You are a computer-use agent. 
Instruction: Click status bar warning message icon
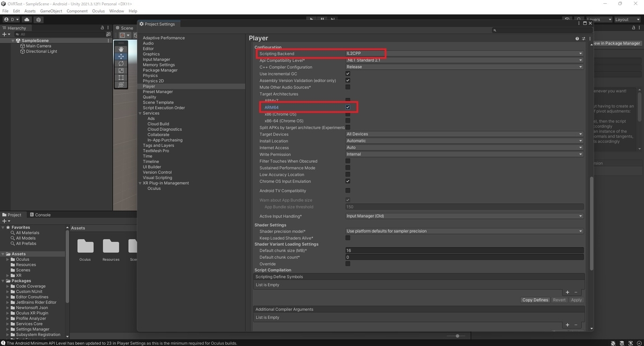coord(3,343)
